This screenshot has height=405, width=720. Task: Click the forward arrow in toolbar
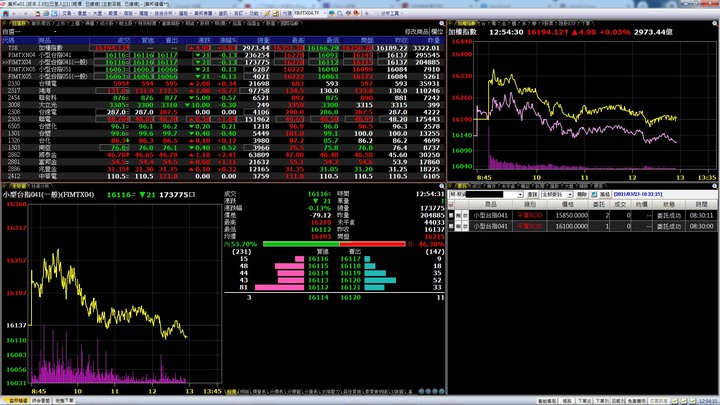point(25,14)
